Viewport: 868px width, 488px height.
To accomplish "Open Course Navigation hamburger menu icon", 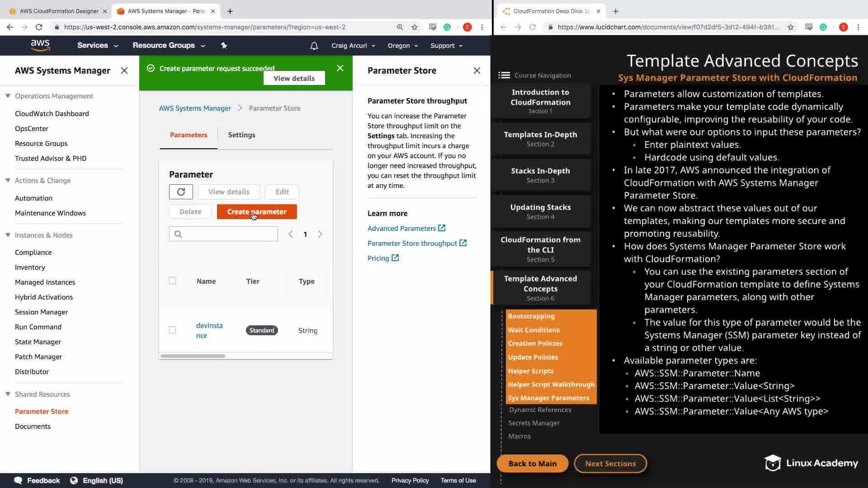I will click(504, 75).
